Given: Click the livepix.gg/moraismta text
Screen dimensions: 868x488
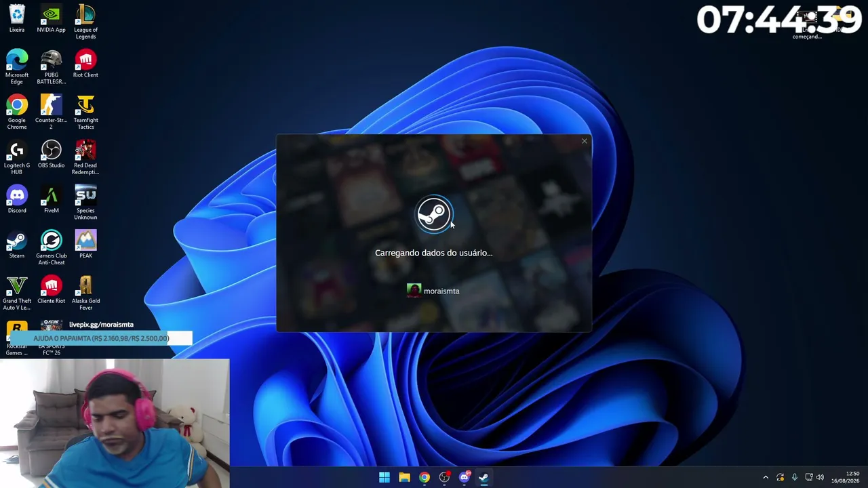Looking at the screenshot, I should tap(101, 325).
